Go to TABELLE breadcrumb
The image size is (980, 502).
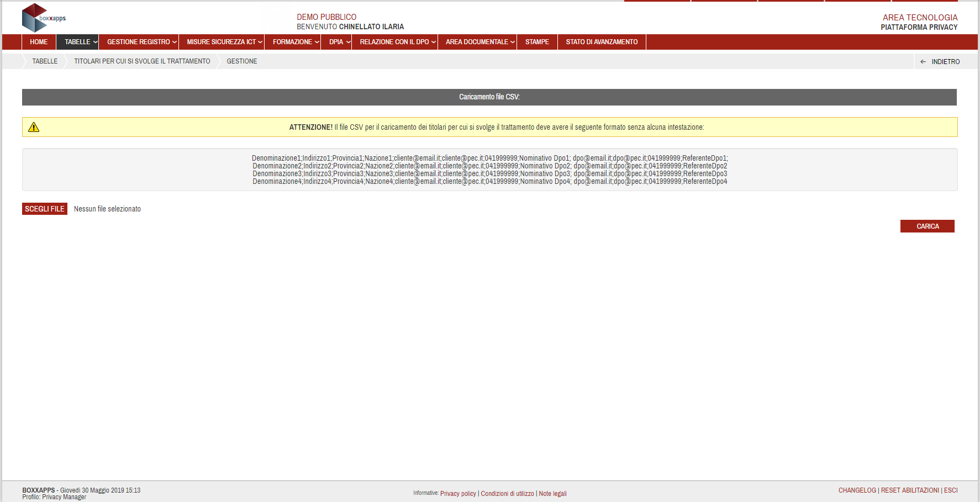click(45, 61)
